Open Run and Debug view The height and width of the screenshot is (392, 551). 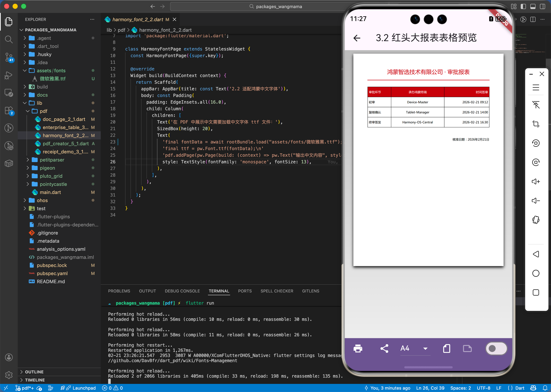9,75
